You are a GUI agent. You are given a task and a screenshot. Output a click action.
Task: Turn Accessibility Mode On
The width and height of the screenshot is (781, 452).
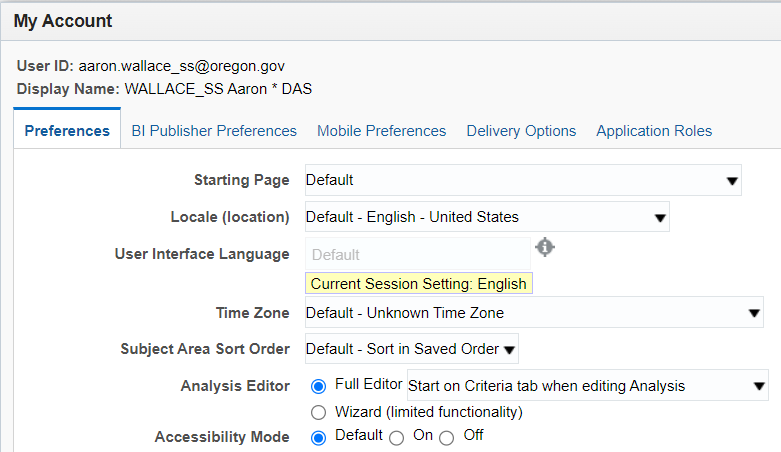396,438
